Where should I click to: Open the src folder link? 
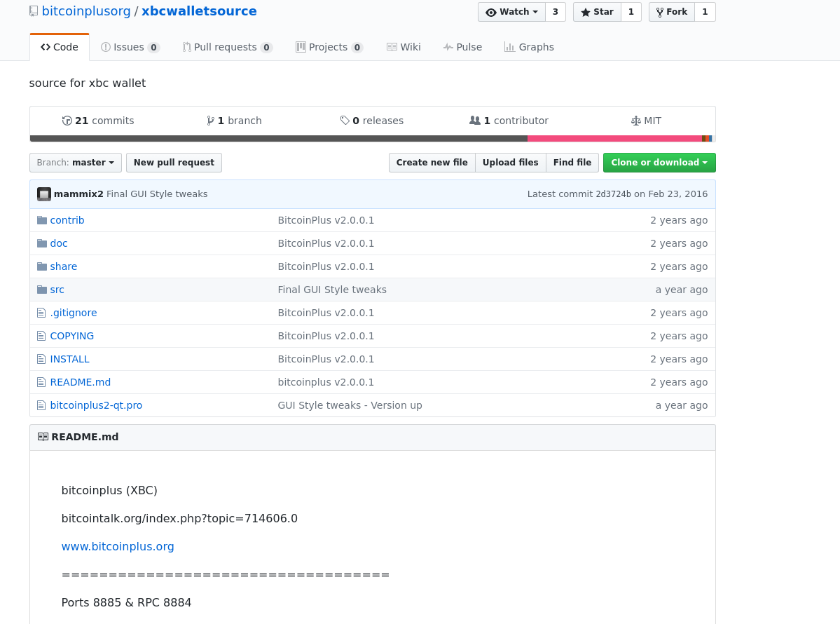[x=57, y=290]
